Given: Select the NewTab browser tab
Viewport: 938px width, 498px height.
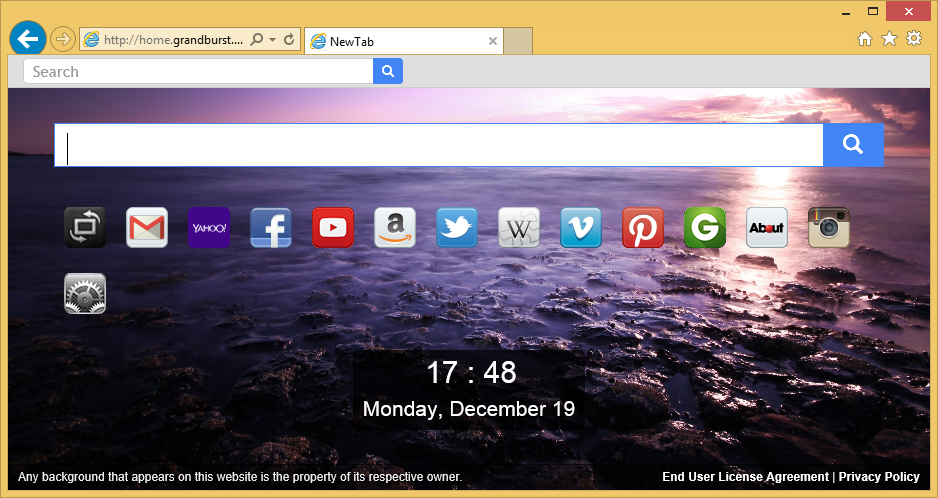Looking at the screenshot, I should point(404,41).
